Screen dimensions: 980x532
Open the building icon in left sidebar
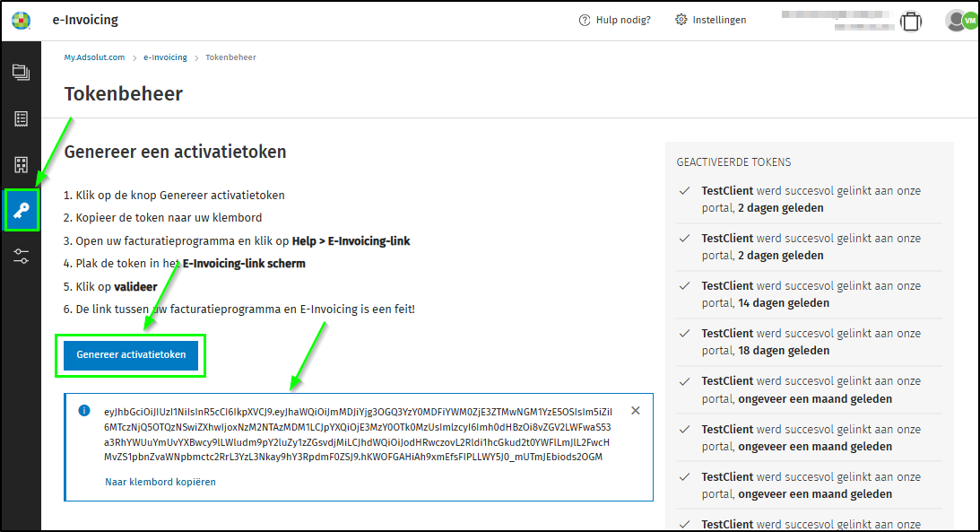coord(21,164)
